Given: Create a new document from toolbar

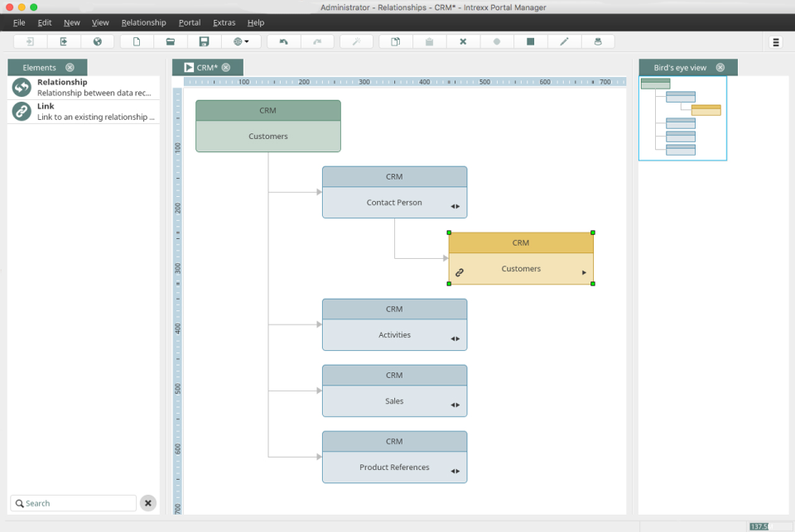Looking at the screenshot, I should [137, 41].
